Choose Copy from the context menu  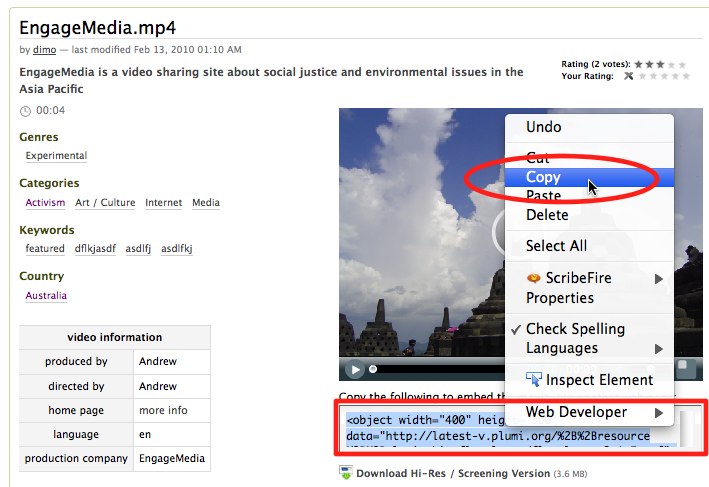[543, 177]
